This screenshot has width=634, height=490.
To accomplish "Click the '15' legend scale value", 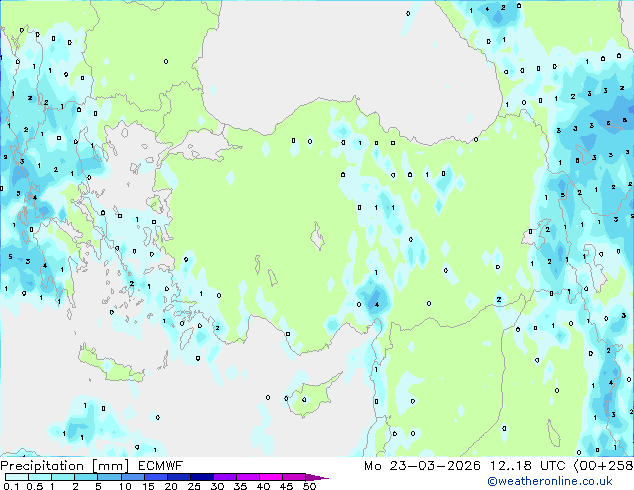I will coord(148,486).
